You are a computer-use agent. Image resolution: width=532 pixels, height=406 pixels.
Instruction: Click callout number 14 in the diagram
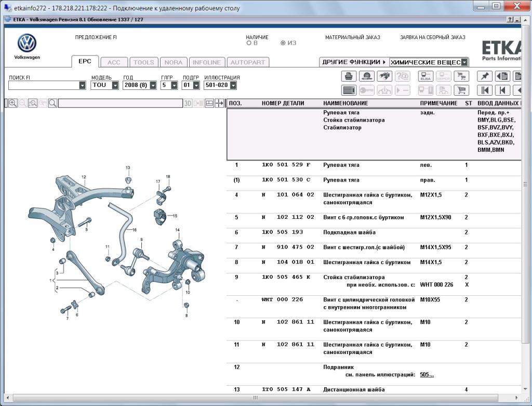[x=177, y=230]
